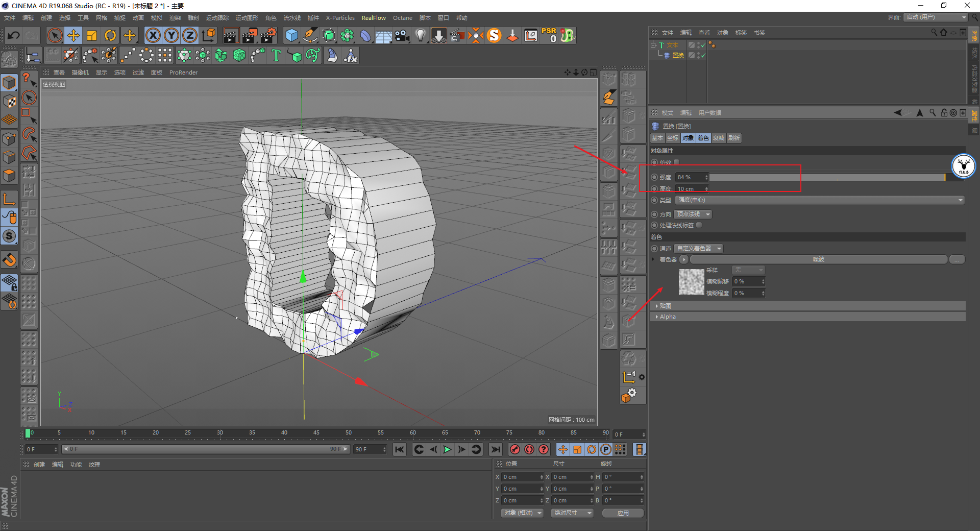Open the 类型 dropdown showing 强度(中心)
Screen dimensions: 980x531
(x=820, y=200)
